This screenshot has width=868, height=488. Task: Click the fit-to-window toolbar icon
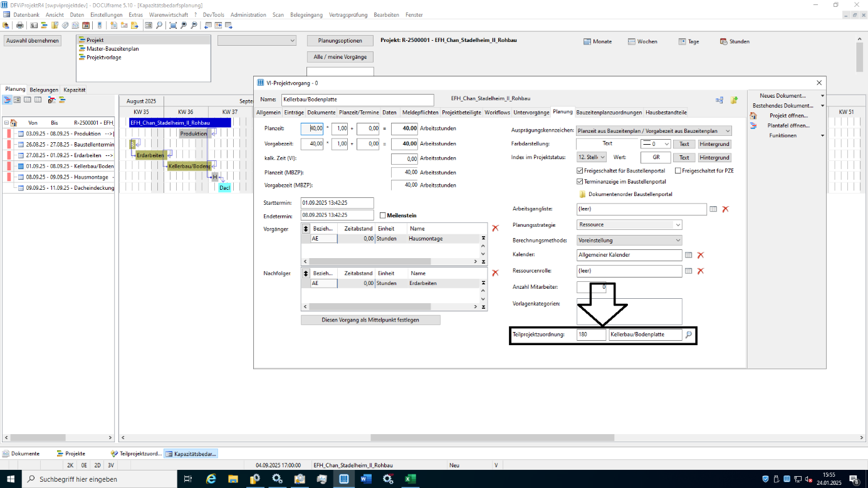173,25
